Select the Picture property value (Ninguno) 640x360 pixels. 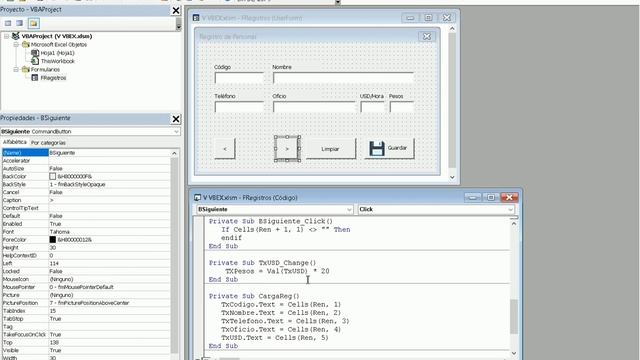[109, 295]
